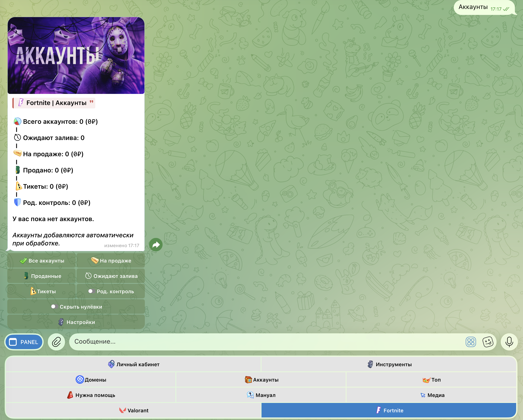
Task: Toggle Скрыть нулёвки option
Action: point(76,307)
